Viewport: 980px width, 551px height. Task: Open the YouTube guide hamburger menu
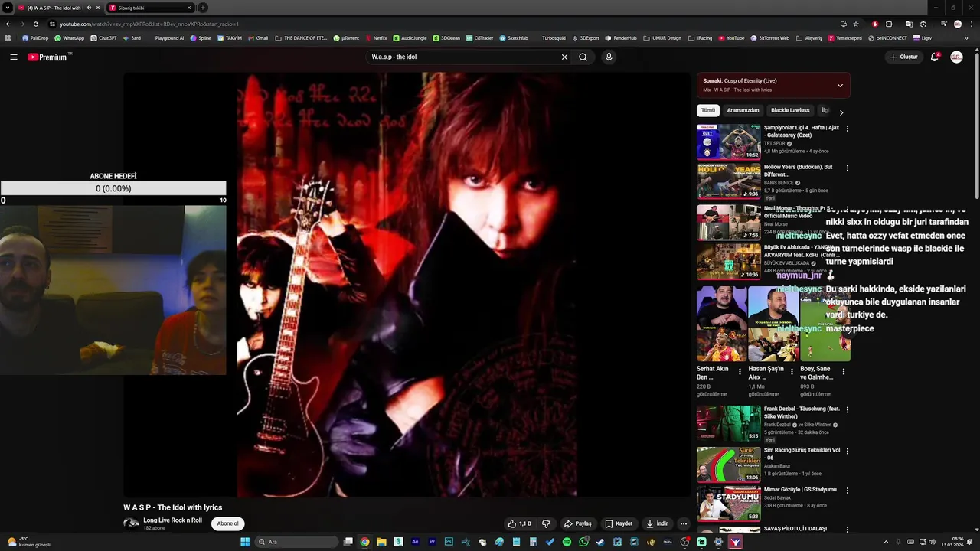click(x=13, y=57)
